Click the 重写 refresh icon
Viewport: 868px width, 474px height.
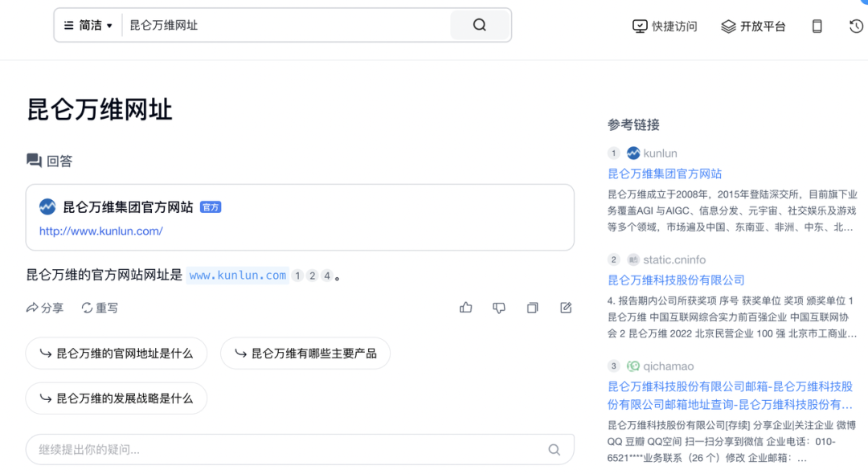click(x=87, y=308)
